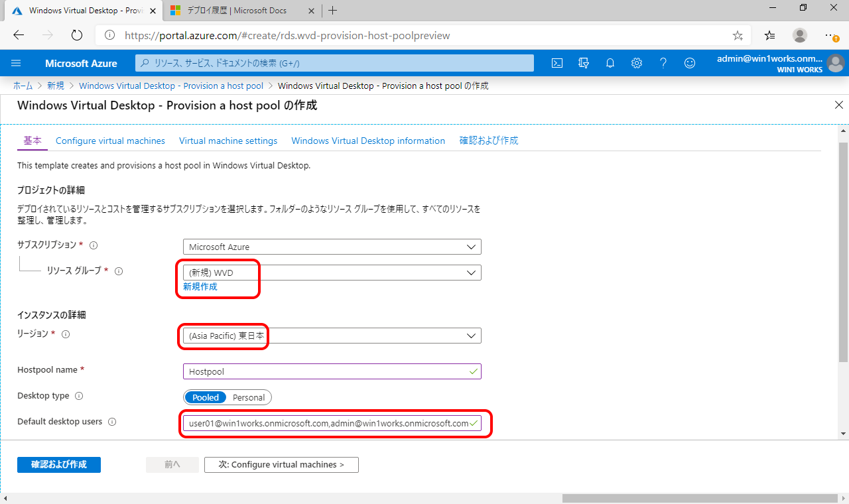This screenshot has height=504, width=849.
Task: Open the browser profile icon
Action: point(800,35)
